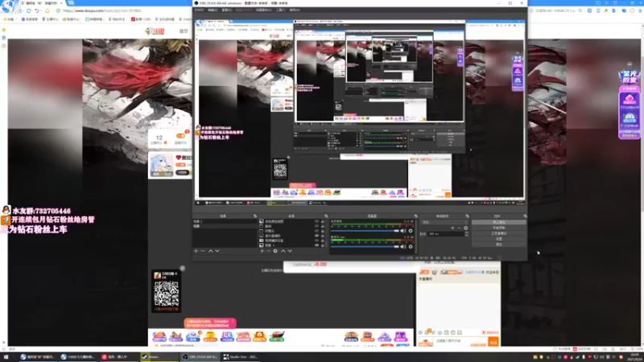
Task: Toggle lock on 视频捕获设备 source
Action: pyautogui.click(x=323, y=241)
